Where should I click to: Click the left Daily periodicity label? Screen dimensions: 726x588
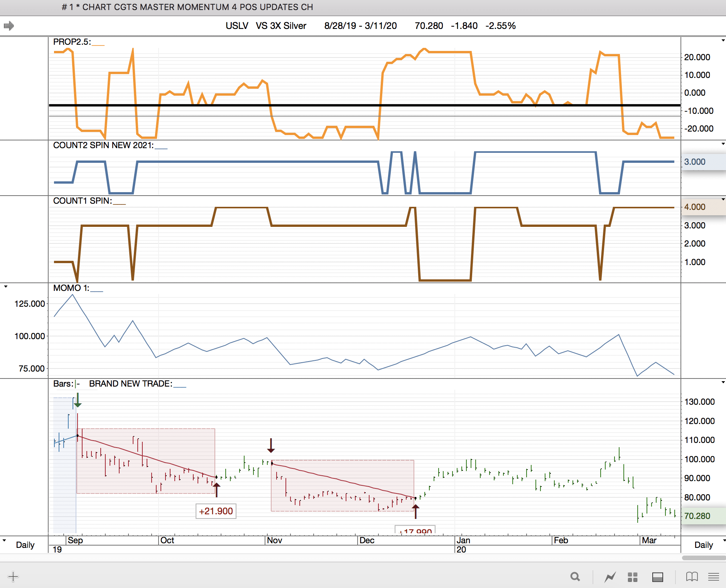coord(25,545)
